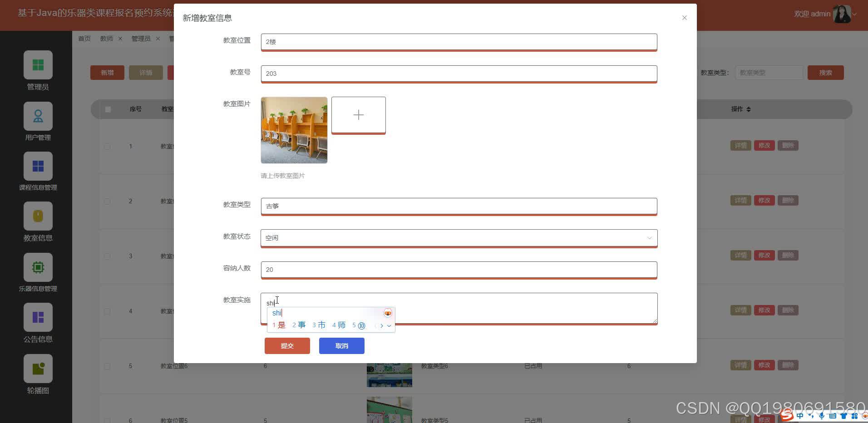
Task: Open the IME toolbox grid icon
Action: 854,416
